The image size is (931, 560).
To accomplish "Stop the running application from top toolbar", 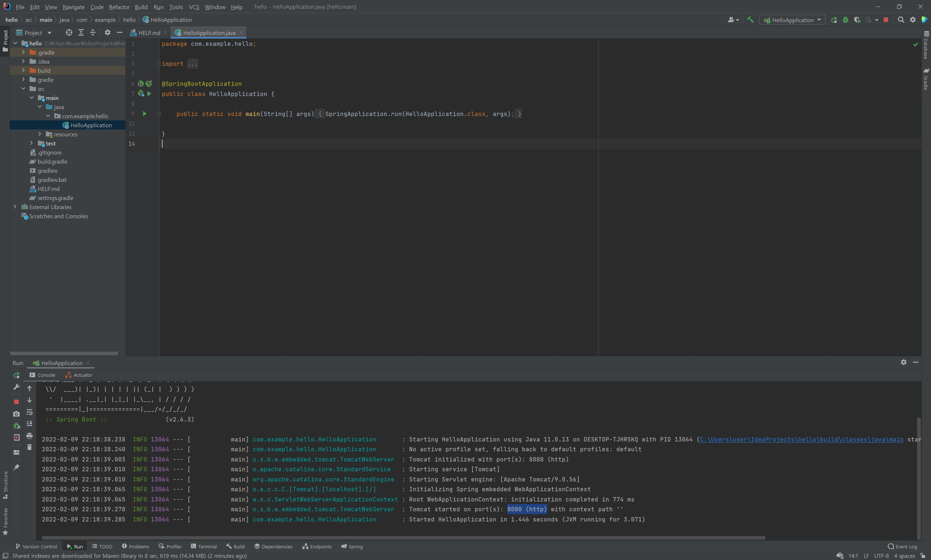I will pos(886,20).
